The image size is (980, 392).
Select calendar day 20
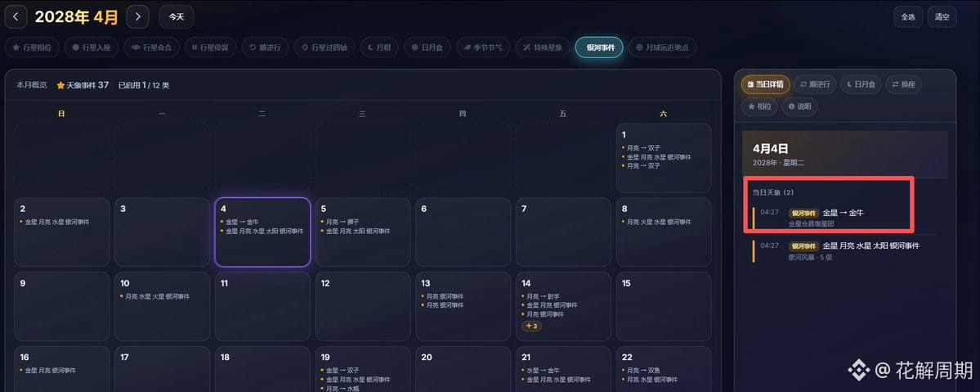tap(463, 369)
